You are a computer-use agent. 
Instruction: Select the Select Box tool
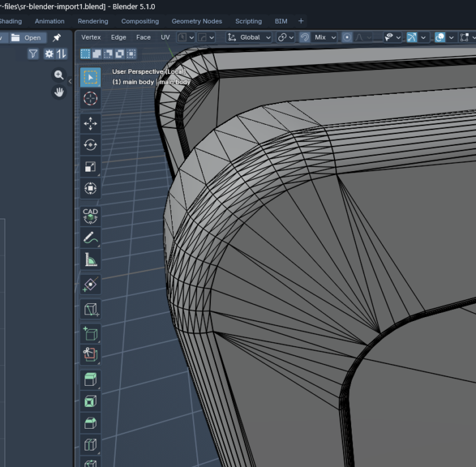91,77
